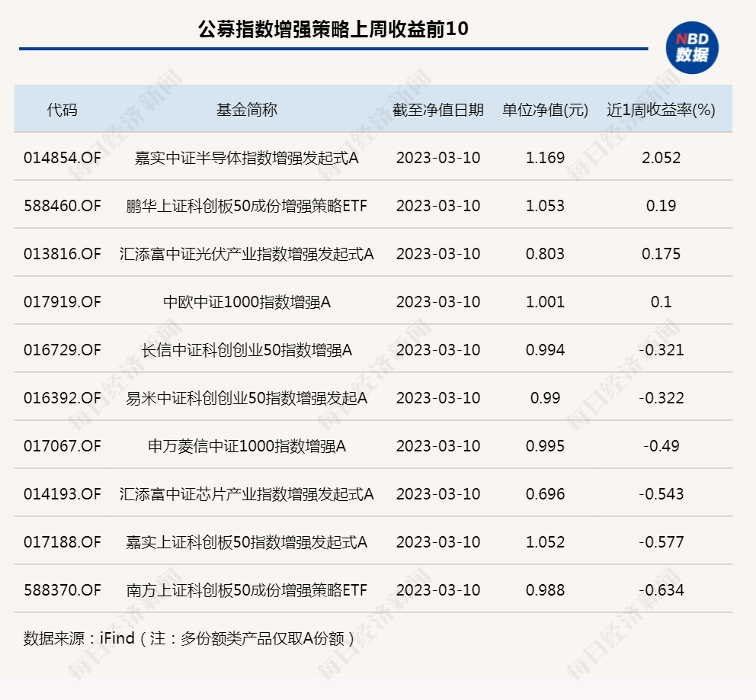Open fund 嘉实中证半导体指数增强发起式A
This screenshot has height=700, width=756.
coord(246,158)
